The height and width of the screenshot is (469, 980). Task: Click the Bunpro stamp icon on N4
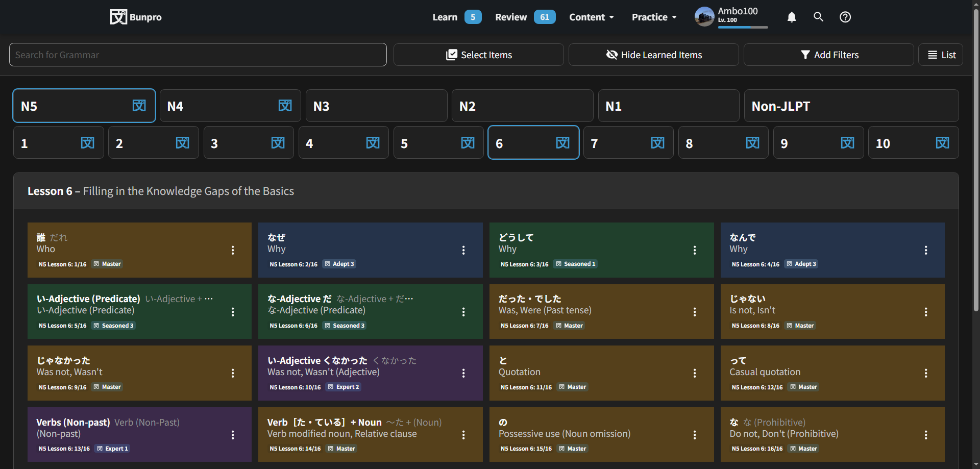pos(285,106)
